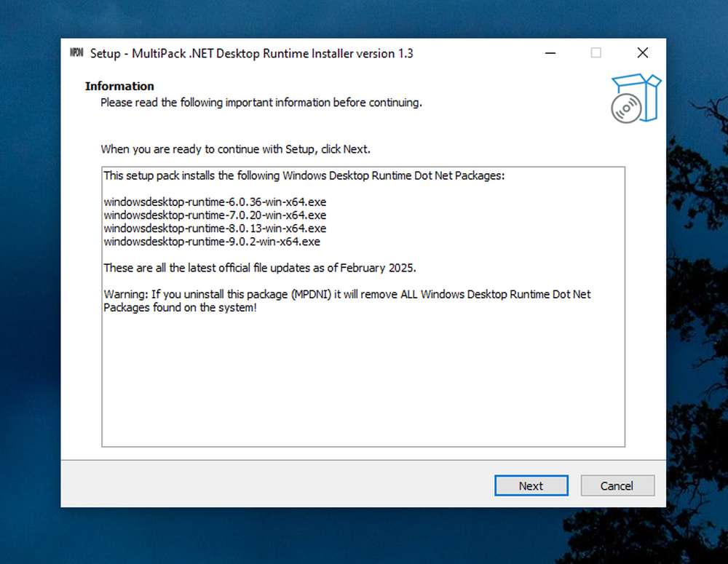This screenshot has width=728, height=564.
Task: Click the window title 'Setup - MultiPack .NET Desktop Runtime Installer'
Action: coord(252,53)
